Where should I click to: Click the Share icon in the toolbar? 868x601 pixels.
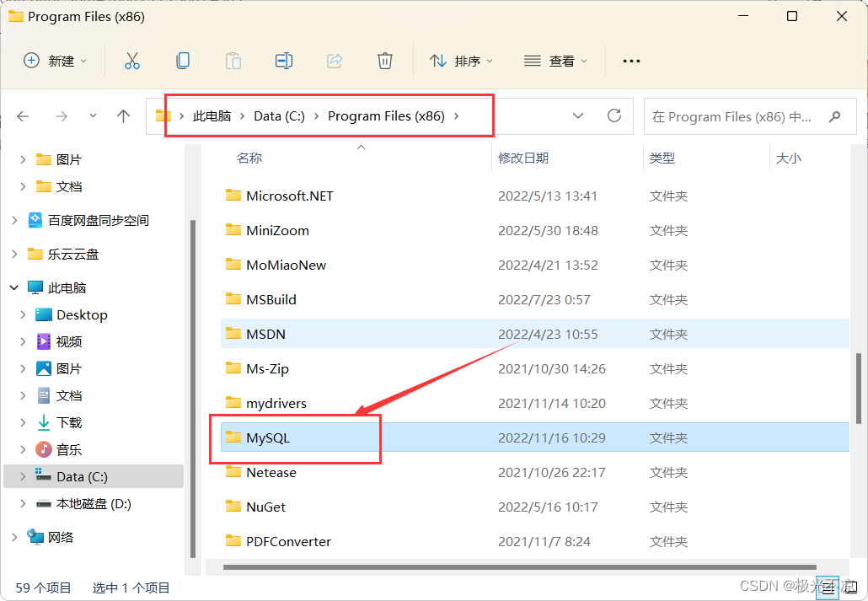[x=334, y=60]
